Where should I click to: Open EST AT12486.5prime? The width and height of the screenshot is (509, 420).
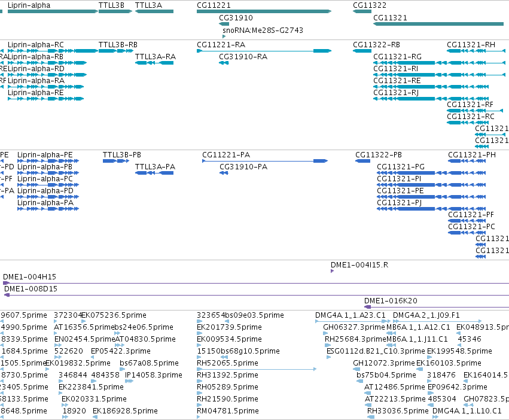click(368, 393)
